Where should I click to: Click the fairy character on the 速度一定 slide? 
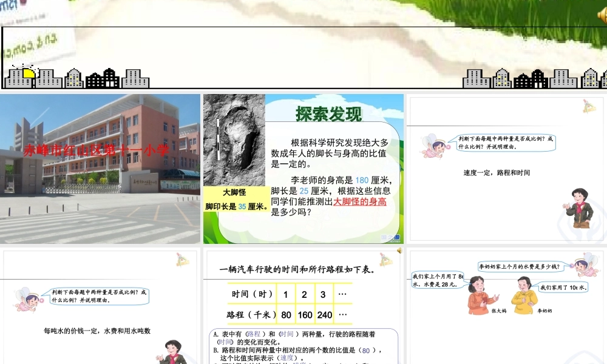pos(435,146)
